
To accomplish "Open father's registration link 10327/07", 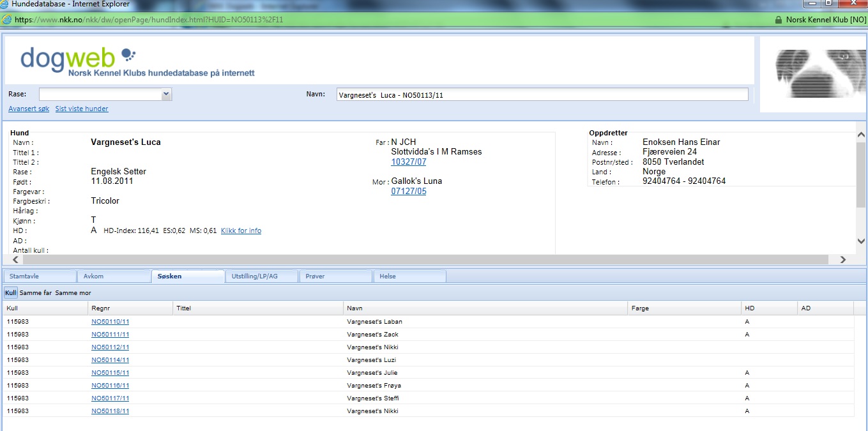I will tap(408, 162).
